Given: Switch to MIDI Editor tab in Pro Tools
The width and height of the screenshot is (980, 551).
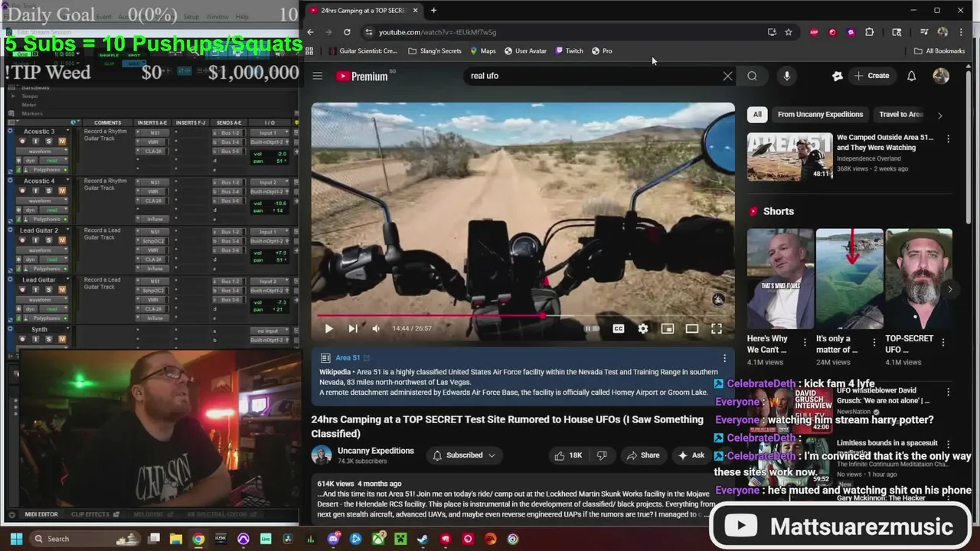Looking at the screenshot, I should pos(41,514).
